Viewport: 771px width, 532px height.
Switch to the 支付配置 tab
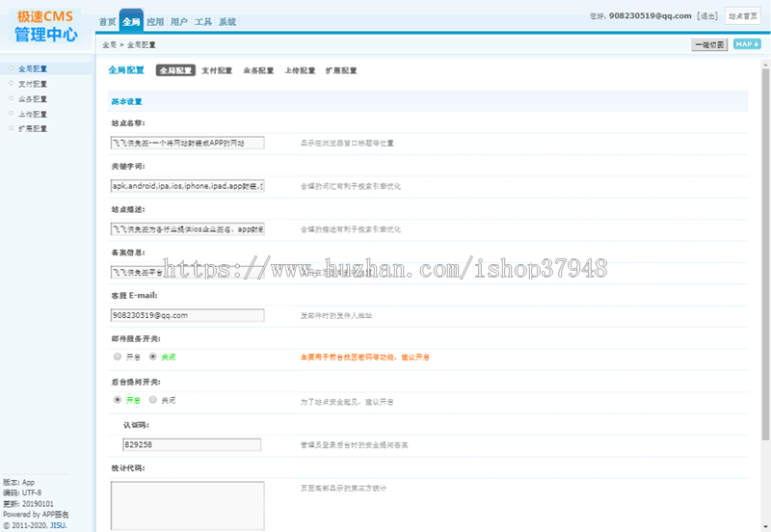point(217,70)
